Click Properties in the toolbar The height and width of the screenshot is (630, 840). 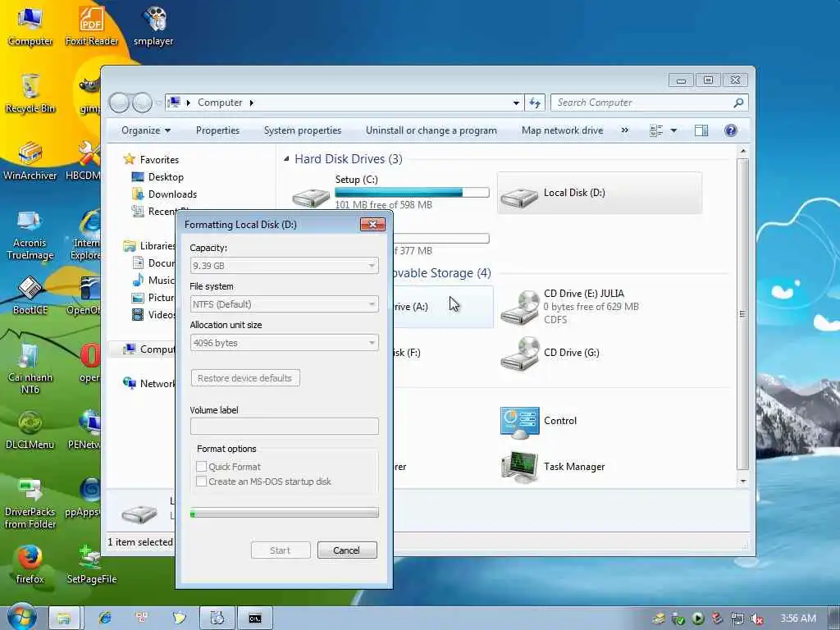(217, 130)
